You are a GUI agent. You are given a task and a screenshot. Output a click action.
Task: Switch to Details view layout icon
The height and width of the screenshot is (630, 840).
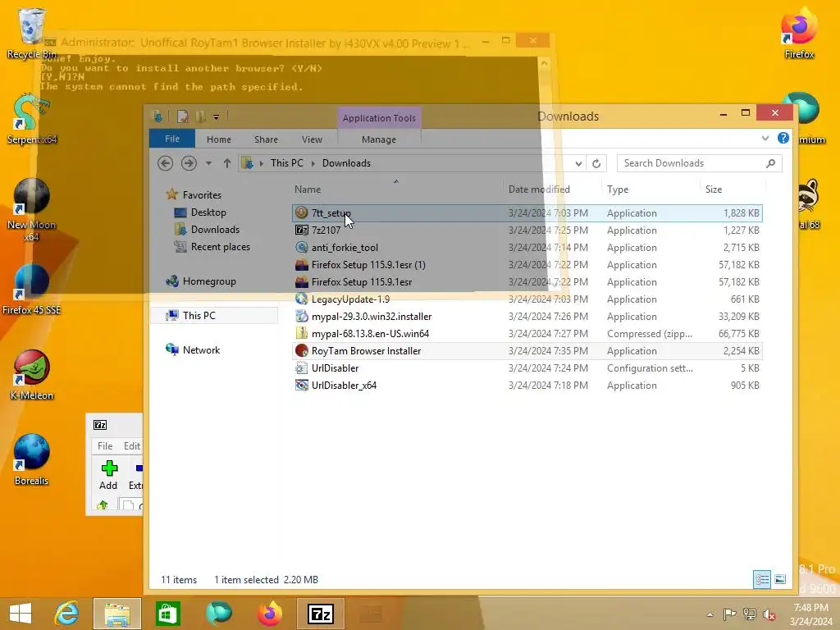pyautogui.click(x=762, y=579)
